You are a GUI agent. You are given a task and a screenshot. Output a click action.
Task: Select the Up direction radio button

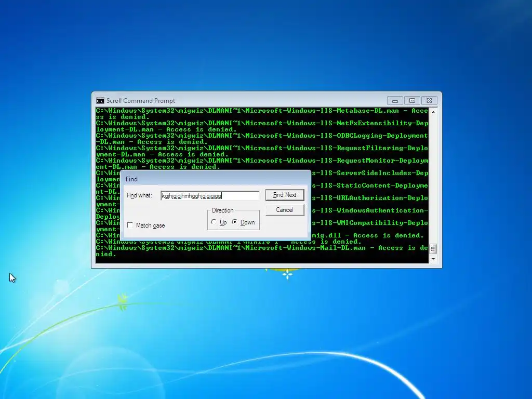[x=214, y=222]
